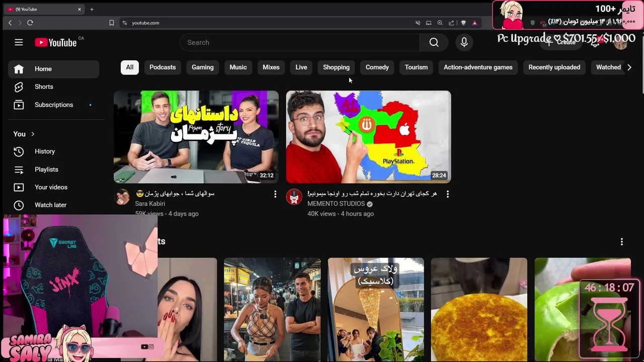Click the share icon in the address bar
The height and width of the screenshot is (362, 644).
tap(451, 23)
